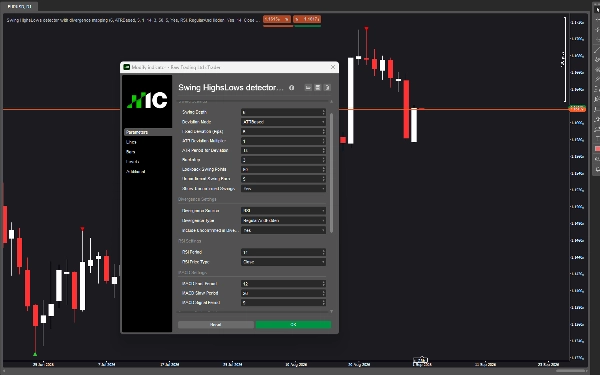The height and width of the screenshot is (375, 600).
Task: Click the dialog scrollbar's down arrow
Action: click(x=331, y=311)
